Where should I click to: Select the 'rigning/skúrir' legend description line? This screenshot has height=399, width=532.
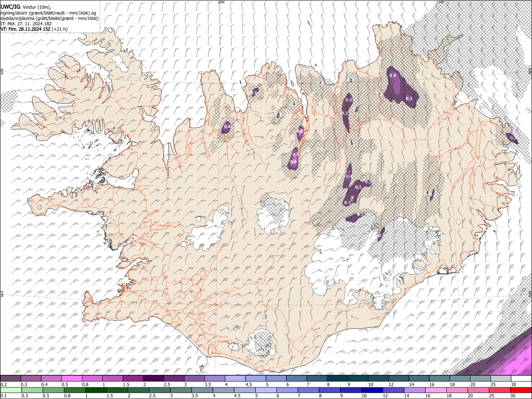click(x=49, y=13)
